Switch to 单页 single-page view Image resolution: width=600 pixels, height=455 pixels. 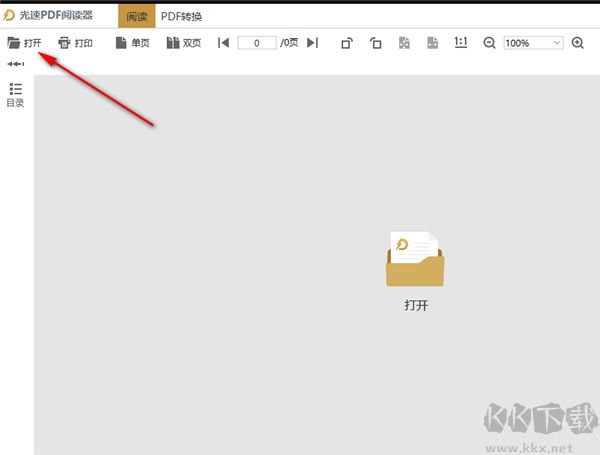132,42
